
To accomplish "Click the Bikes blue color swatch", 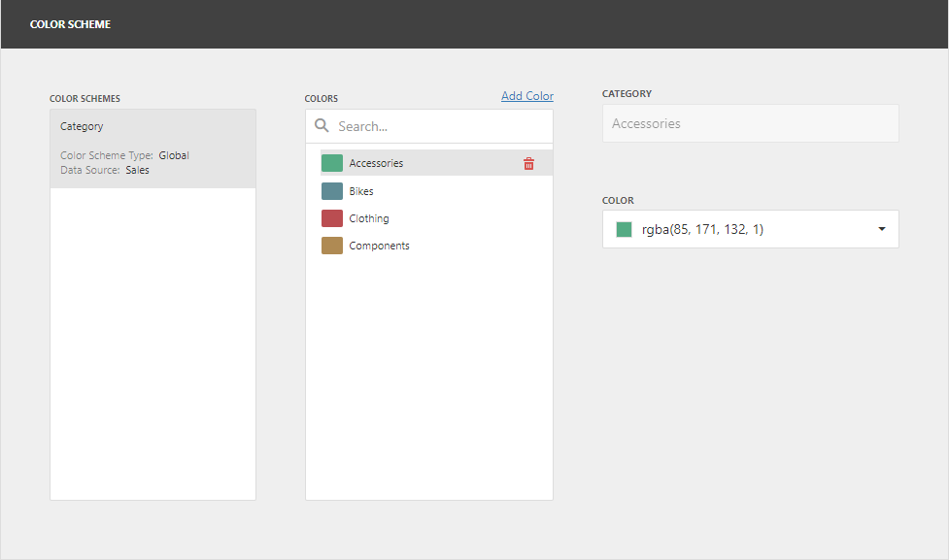I will 331,190.
